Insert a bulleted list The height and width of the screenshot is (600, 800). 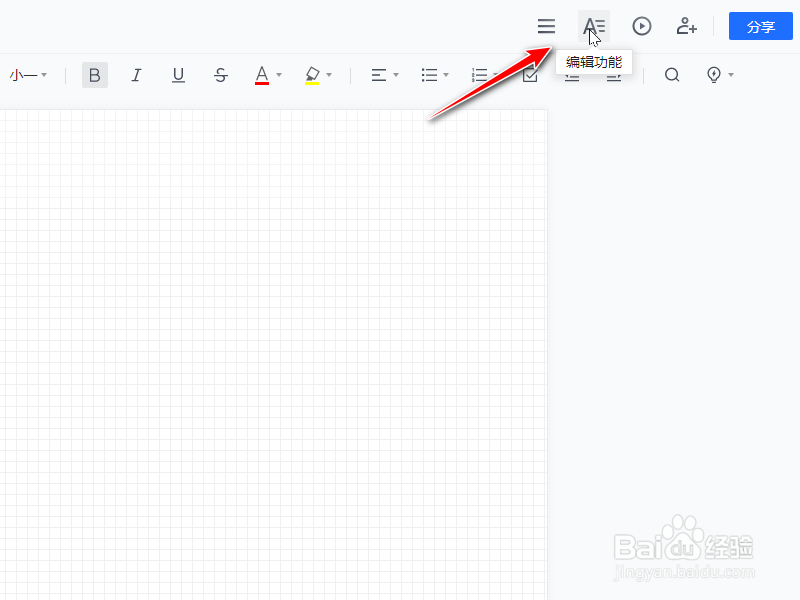click(x=429, y=75)
